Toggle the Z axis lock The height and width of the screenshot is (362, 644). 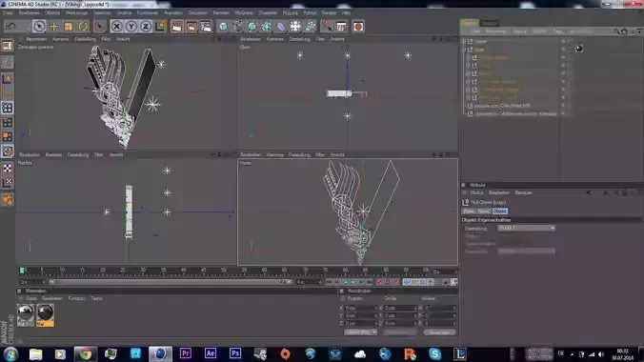tap(146, 27)
